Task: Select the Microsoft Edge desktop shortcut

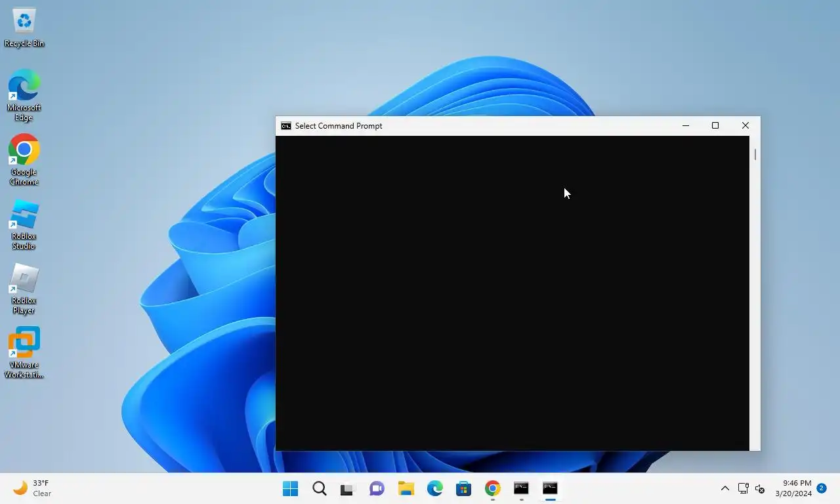Action: click(24, 96)
